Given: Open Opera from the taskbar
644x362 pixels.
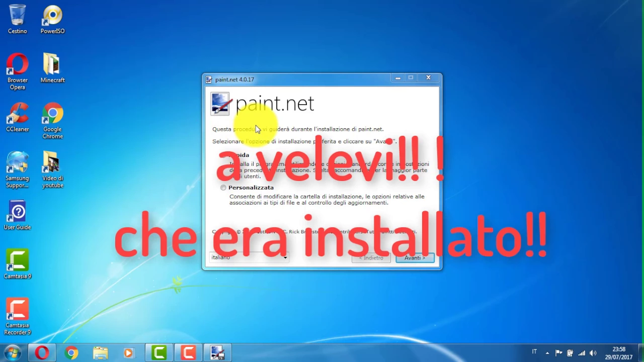Looking at the screenshot, I should click(x=42, y=353).
